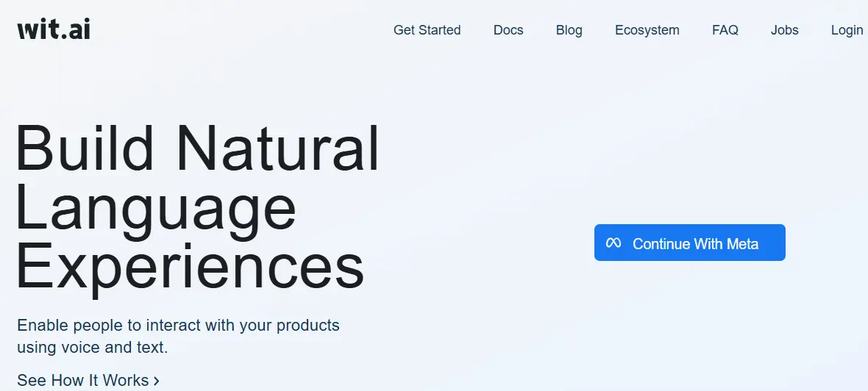Select Ecosystem in the navigation bar
The height and width of the screenshot is (391, 868).
647,30
